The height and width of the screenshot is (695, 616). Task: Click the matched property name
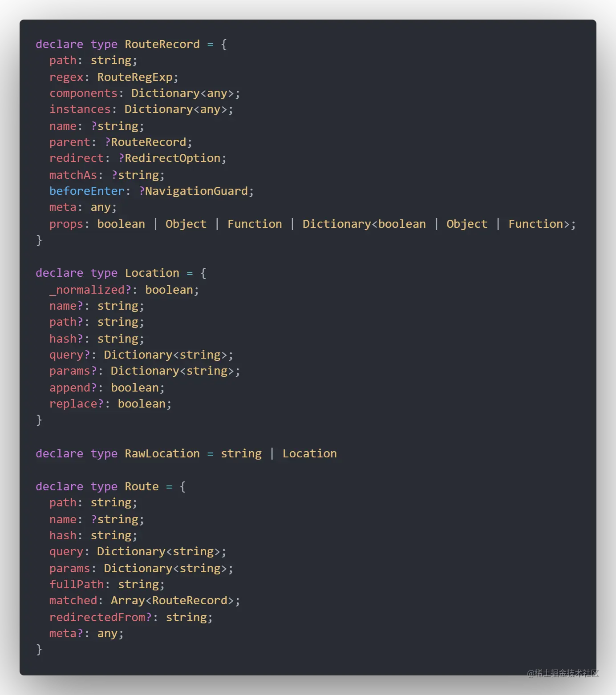pos(73,601)
